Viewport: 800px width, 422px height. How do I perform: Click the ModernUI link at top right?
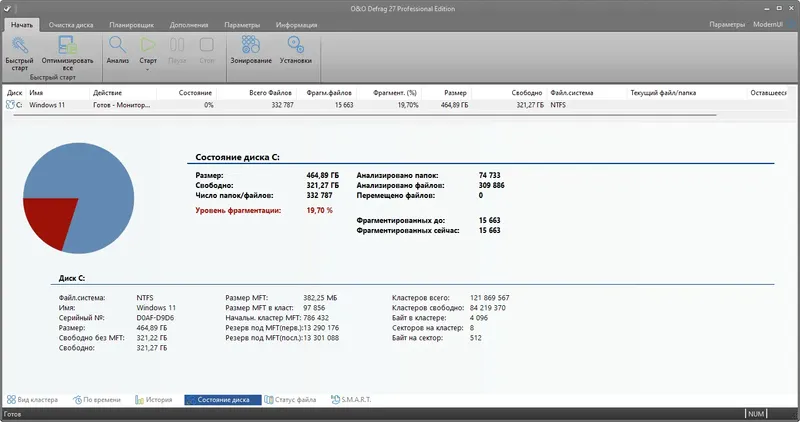pos(767,24)
